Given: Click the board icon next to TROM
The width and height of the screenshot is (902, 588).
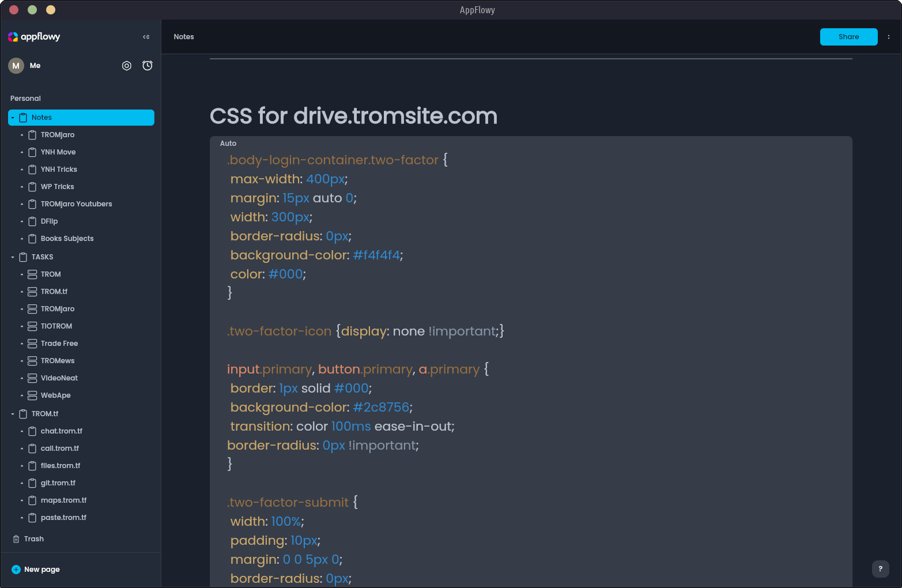Looking at the screenshot, I should (32, 274).
